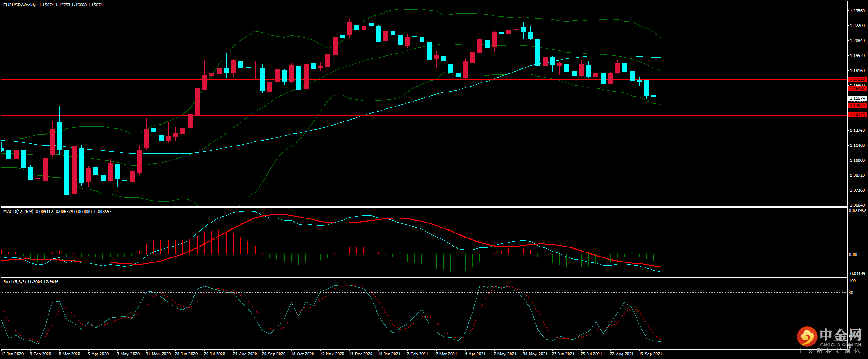Screen dimensions: 868x359
Task: Click the red 1.16487 level tag
Action: point(857,89)
